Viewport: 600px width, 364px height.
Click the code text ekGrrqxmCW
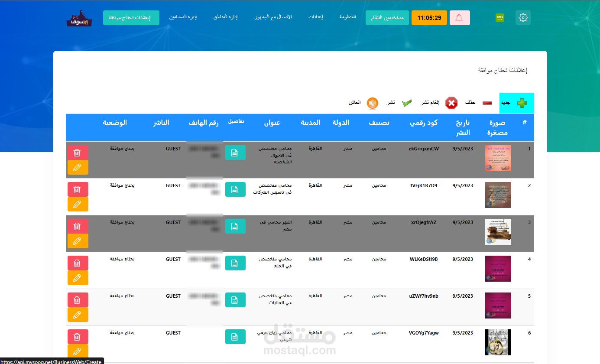(x=424, y=149)
